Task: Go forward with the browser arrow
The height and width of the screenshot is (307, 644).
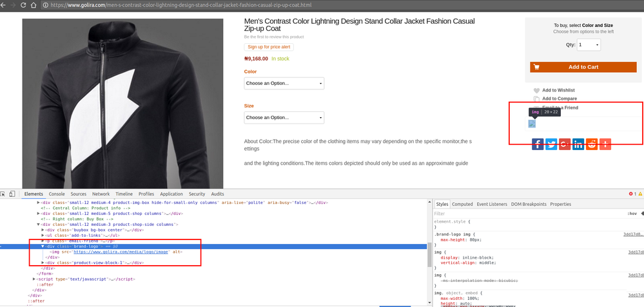Action: point(12,5)
